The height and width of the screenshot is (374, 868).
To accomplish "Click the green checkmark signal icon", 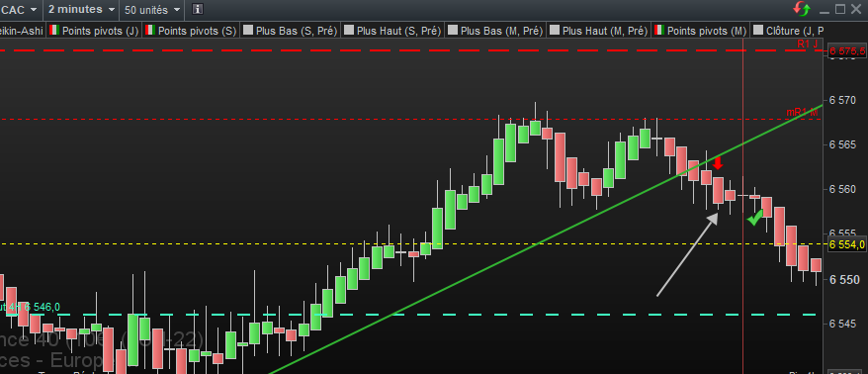I will (x=754, y=219).
